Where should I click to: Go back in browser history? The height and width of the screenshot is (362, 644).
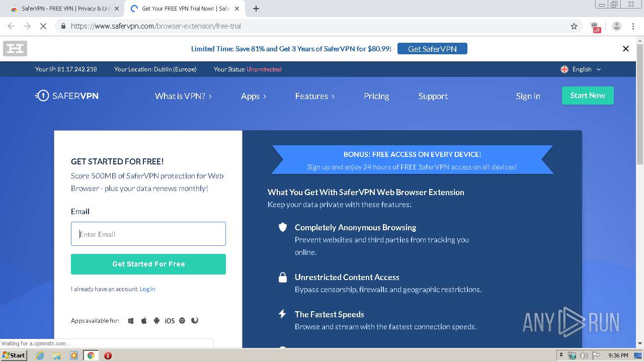11,26
